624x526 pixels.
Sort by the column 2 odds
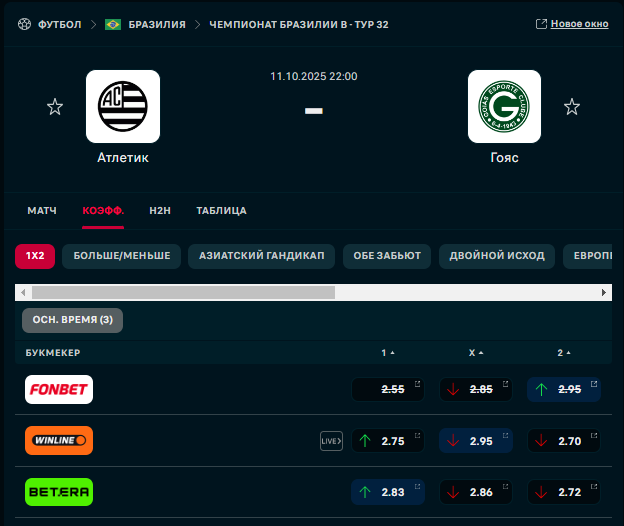[563, 353]
